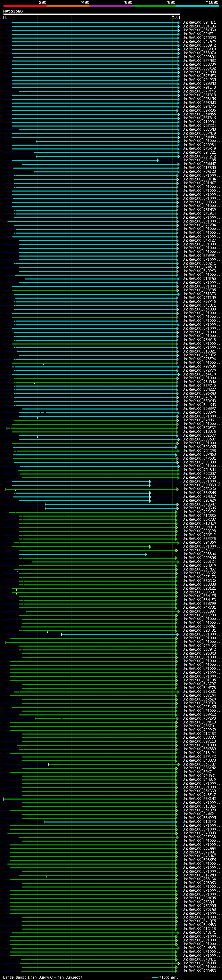Click entry UniRef100_A0DSX8
This screenshot has height=980, width=222.
199,477
